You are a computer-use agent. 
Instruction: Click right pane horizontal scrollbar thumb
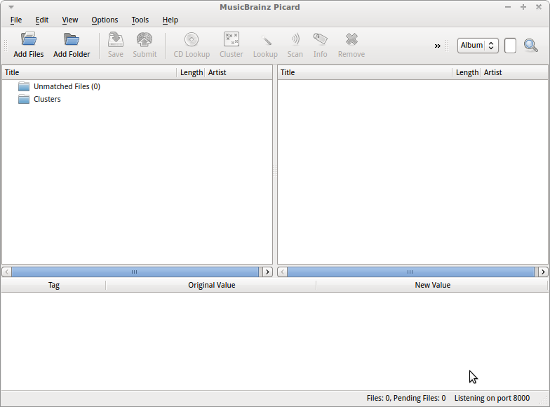tap(411, 272)
